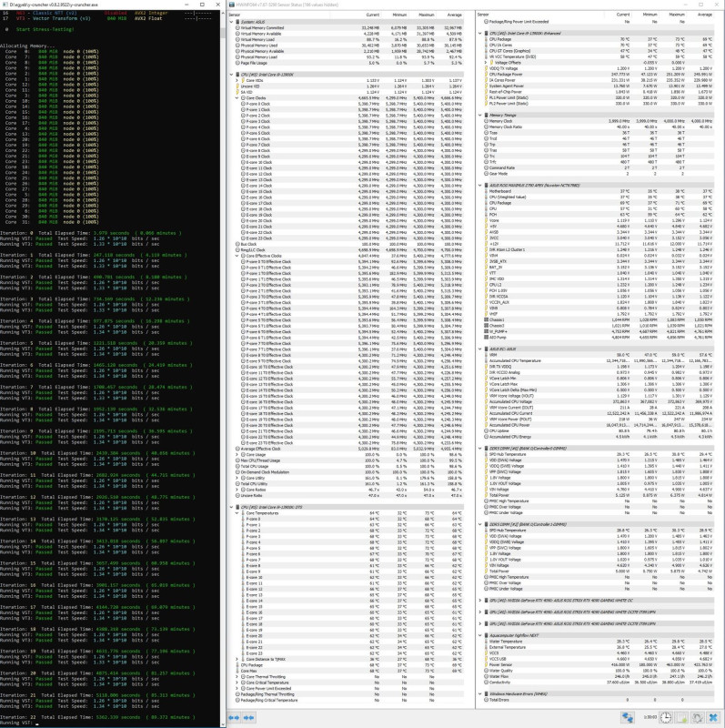This screenshot has width=725, height=728.
Task: Click the icon beside Total Errors
Action: [x=487, y=700]
